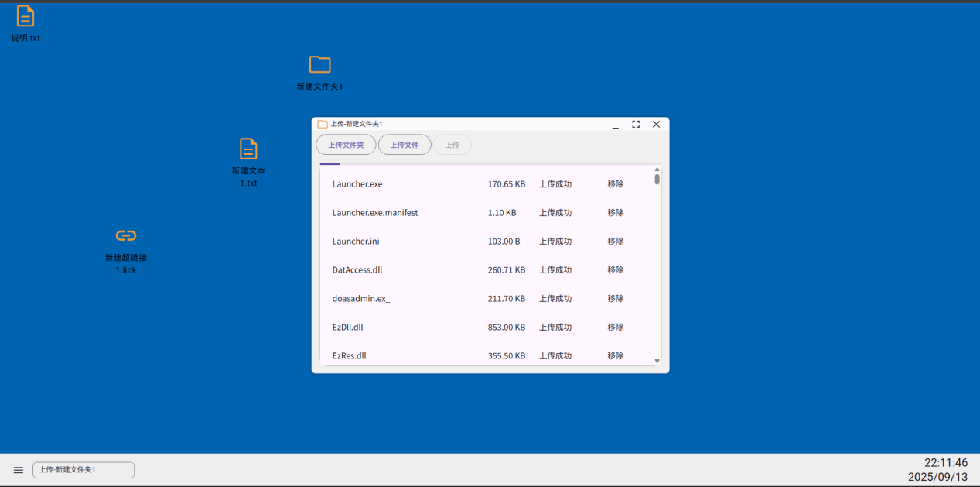Switch to 上传-新建文件夹1 taskbar item
Screen dimensions: 980x487
pyautogui.click(x=84, y=470)
